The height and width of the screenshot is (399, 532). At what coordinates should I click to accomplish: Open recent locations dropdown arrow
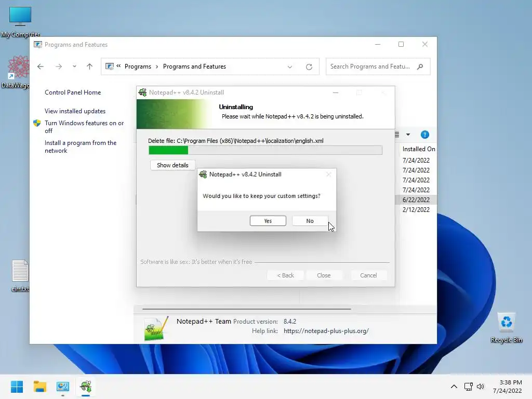[x=74, y=66]
